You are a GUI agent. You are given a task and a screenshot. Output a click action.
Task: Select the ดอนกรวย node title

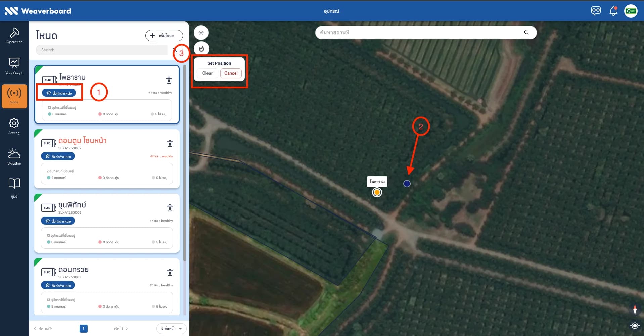tap(74, 270)
